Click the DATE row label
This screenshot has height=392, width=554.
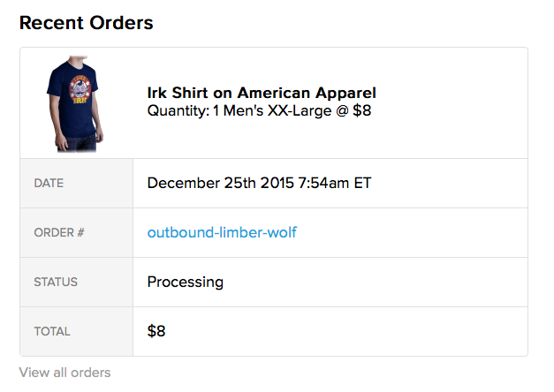(x=49, y=184)
